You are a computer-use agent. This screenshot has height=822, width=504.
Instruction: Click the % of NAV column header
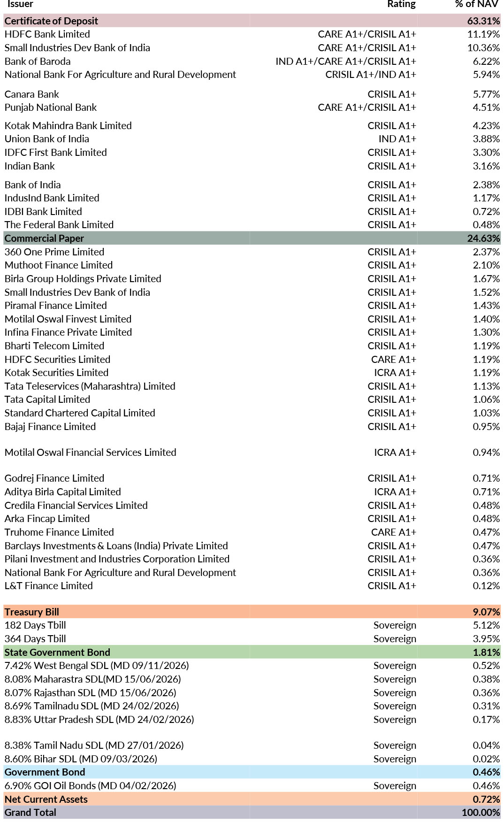pyautogui.click(x=476, y=4)
